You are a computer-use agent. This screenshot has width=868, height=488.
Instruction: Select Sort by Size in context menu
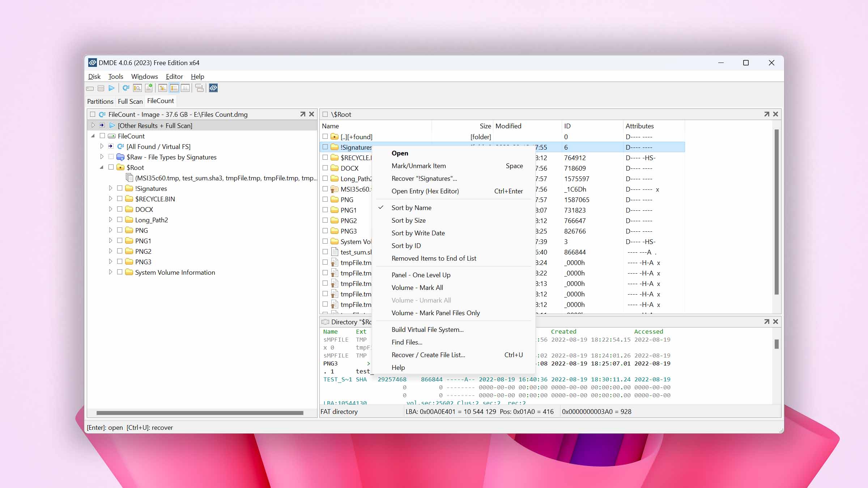454,221
